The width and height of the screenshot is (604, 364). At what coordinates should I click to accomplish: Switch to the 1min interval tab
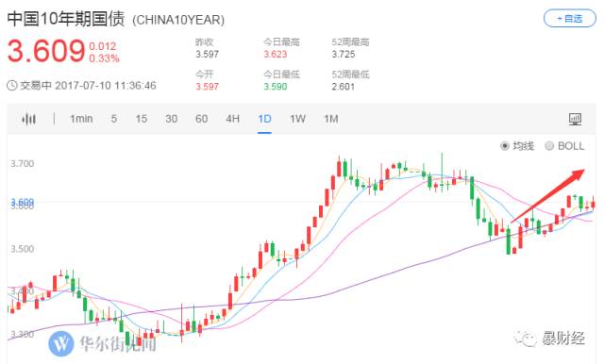(x=81, y=119)
